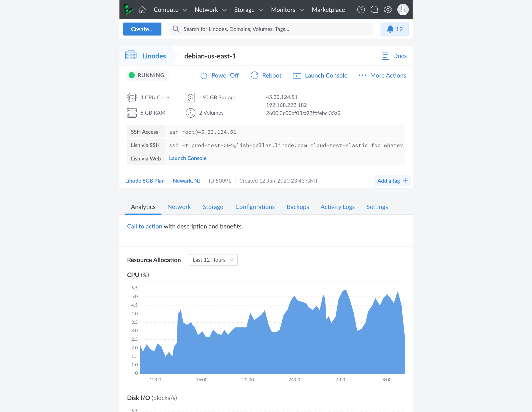Viewport: 532px width, 412px height.
Task: Click the Launch Console label in action bar
Action: [326, 75]
